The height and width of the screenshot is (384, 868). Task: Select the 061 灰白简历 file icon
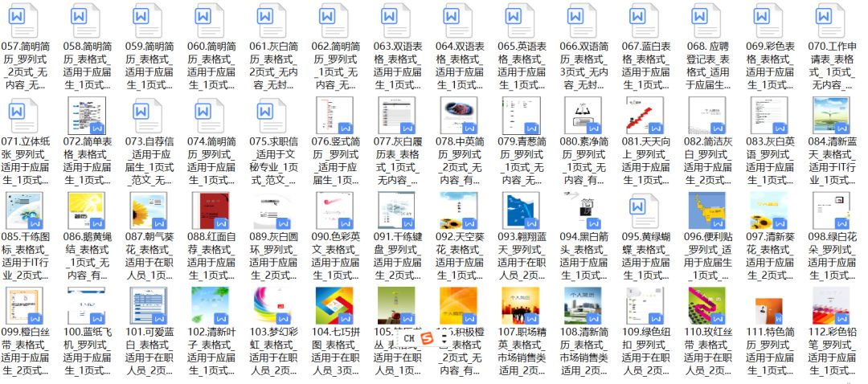pyautogui.click(x=272, y=20)
